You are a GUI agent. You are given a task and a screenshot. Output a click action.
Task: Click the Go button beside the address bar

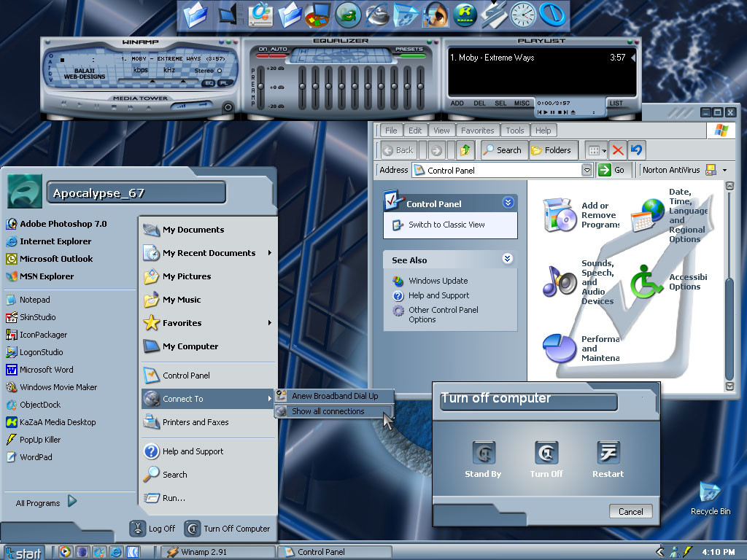point(614,170)
